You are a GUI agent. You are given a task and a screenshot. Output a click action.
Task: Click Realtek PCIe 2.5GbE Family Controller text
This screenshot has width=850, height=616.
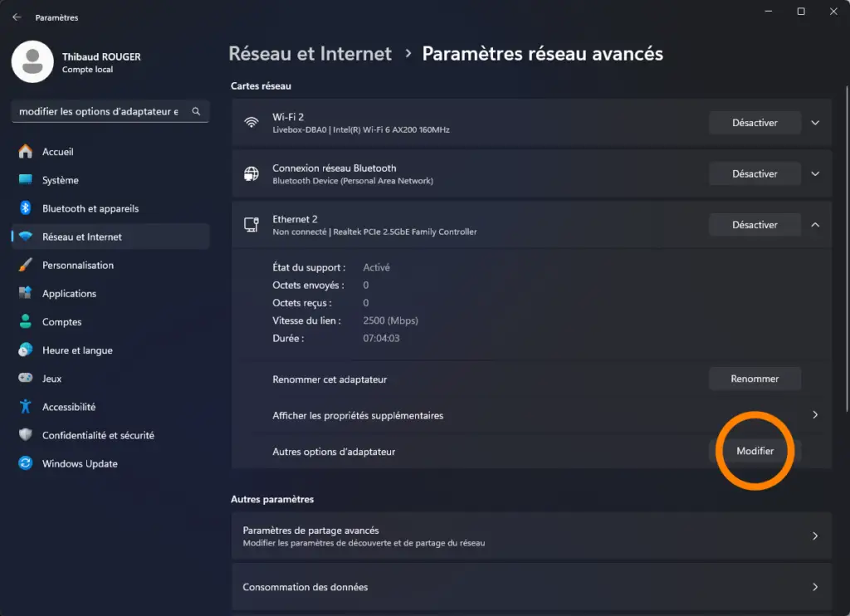click(405, 232)
